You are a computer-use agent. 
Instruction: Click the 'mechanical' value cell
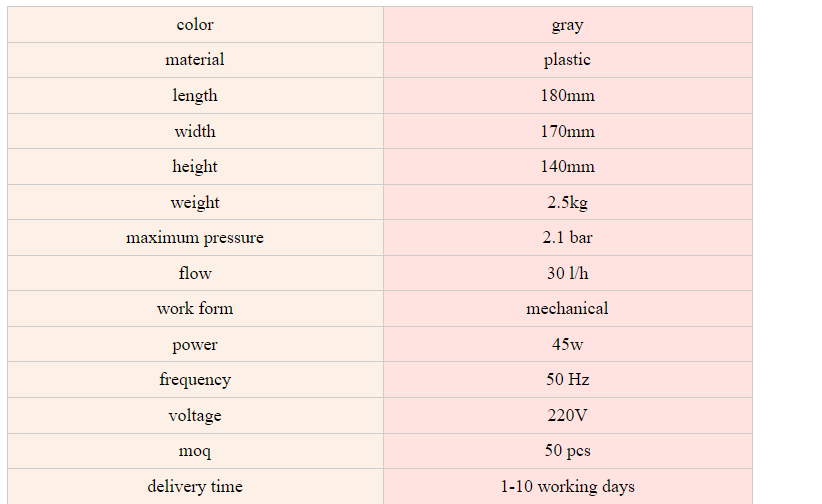(567, 309)
